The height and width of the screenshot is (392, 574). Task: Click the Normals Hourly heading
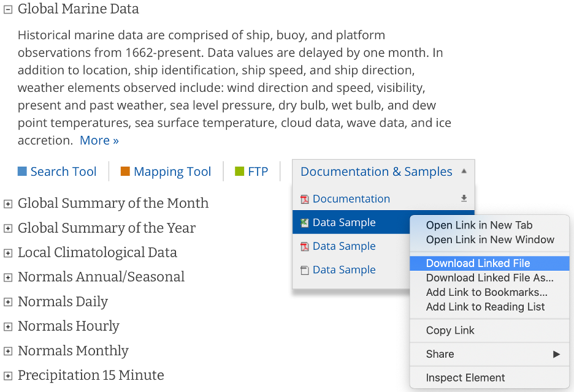(x=69, y=326)
